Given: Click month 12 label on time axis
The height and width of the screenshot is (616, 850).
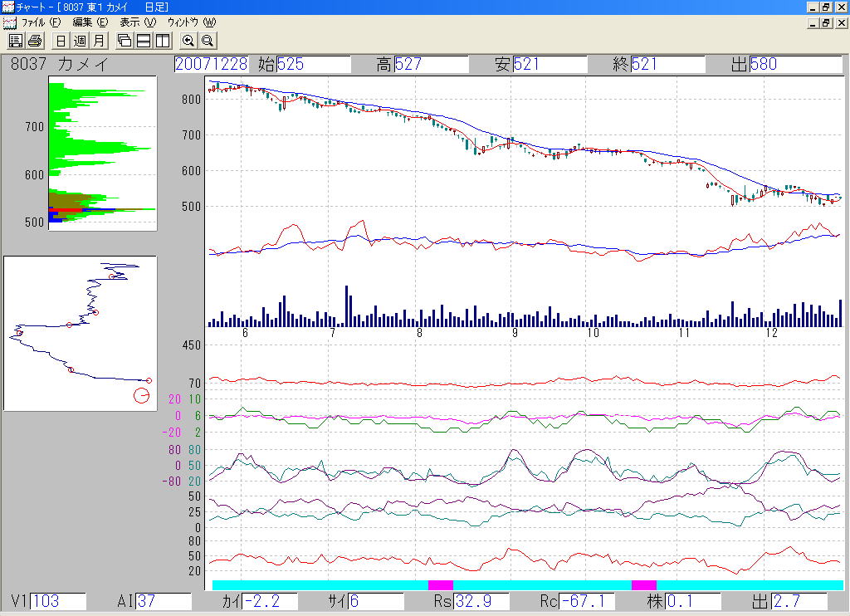Looking at the screenshot, I should click(x=771, y=333).
